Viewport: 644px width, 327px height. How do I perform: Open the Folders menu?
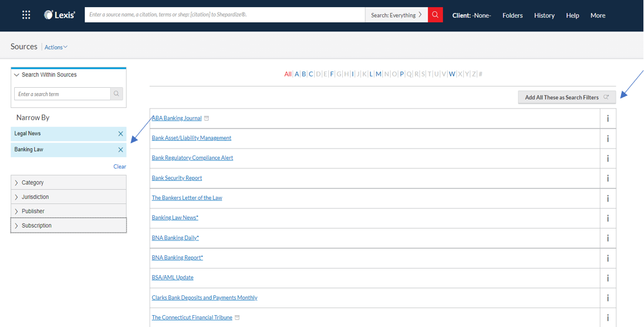(513, 15)
